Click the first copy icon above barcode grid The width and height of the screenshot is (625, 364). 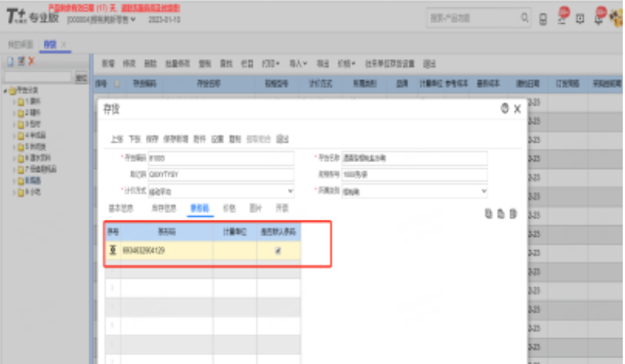click(488, 214)
